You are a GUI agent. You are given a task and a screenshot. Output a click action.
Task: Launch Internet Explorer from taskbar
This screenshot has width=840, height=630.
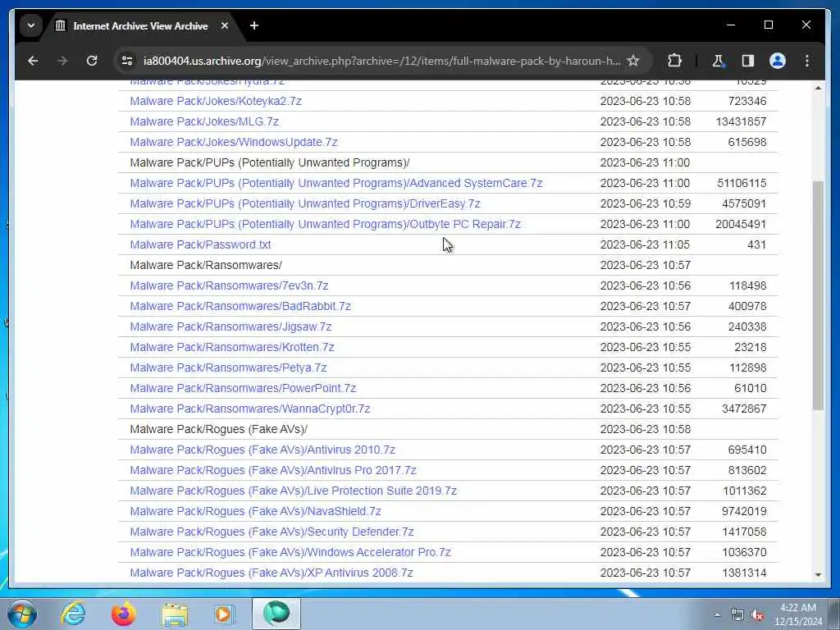click(x=73, y=614)
